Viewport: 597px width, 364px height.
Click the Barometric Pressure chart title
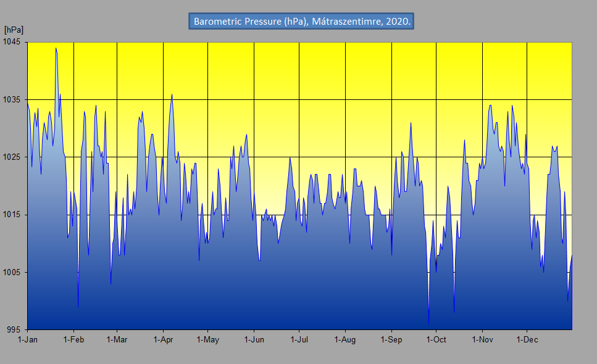(302, 22)
